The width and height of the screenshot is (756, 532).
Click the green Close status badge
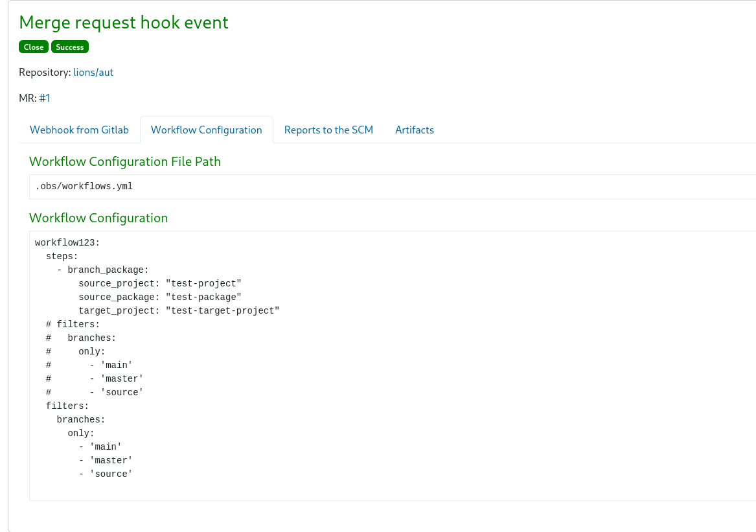point(33,47)
